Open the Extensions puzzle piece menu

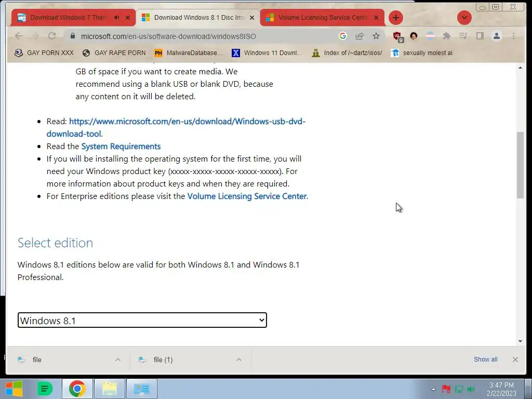tap(446, 36)
